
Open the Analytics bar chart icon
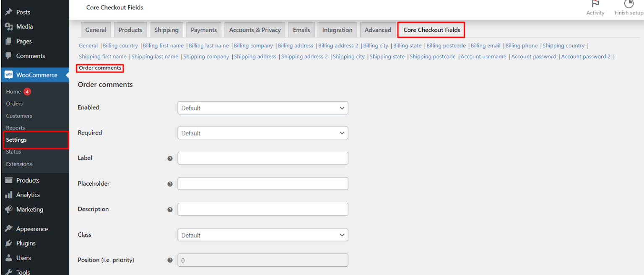pyautogui.click(x=8, y=195)
